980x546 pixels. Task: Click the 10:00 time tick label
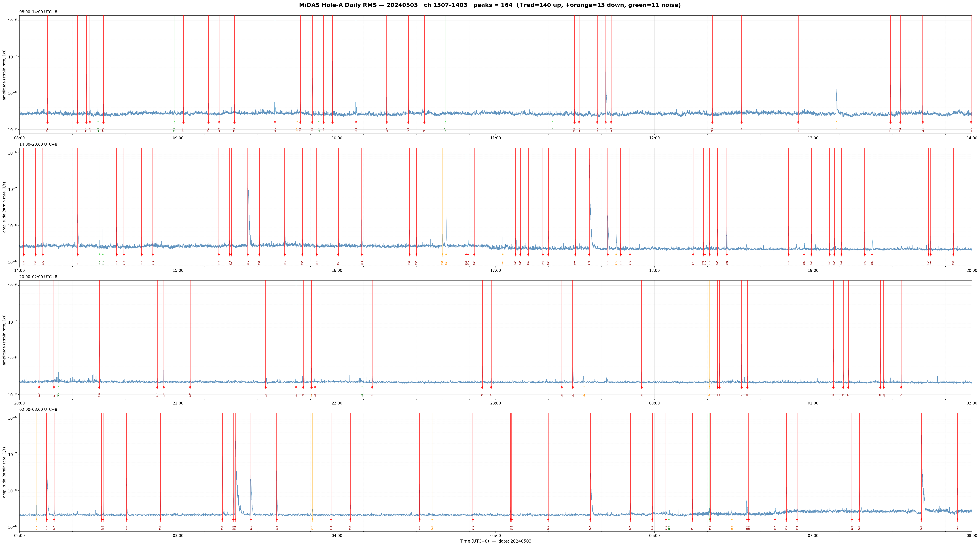tap(337, 138)
